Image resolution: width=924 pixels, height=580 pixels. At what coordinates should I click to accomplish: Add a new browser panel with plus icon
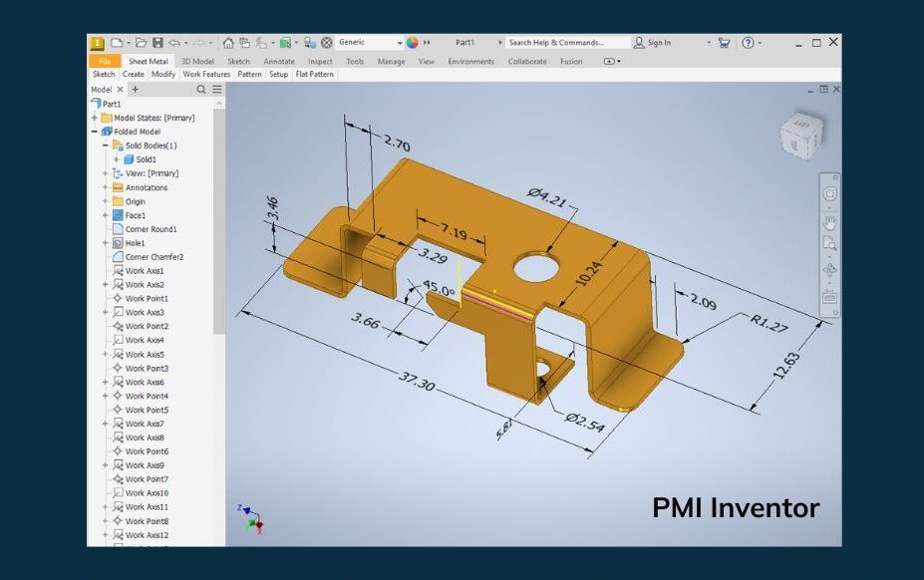tap(135, 90)
